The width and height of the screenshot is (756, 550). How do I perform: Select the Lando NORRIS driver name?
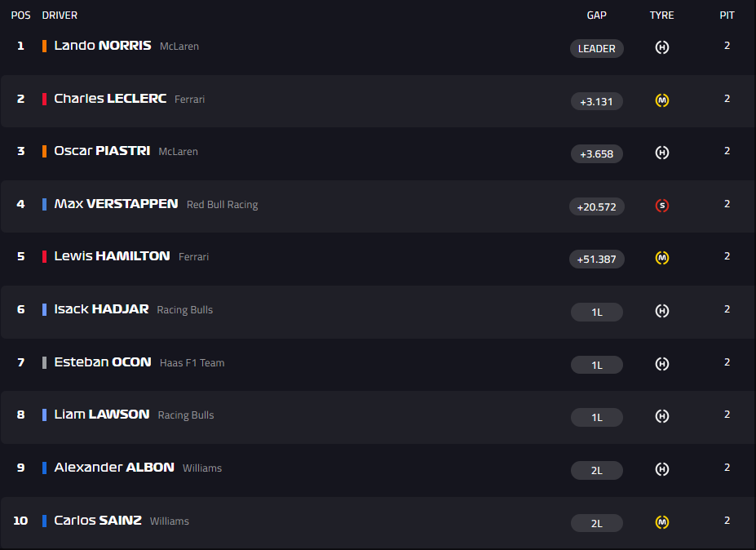pyautogui.click(x=103, y=46)
